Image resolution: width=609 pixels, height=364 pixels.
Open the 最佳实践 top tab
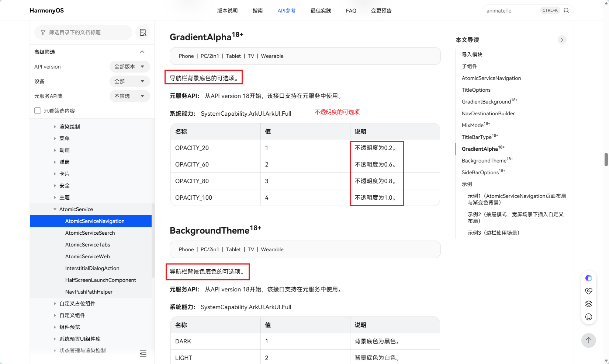tap(321, 11)
